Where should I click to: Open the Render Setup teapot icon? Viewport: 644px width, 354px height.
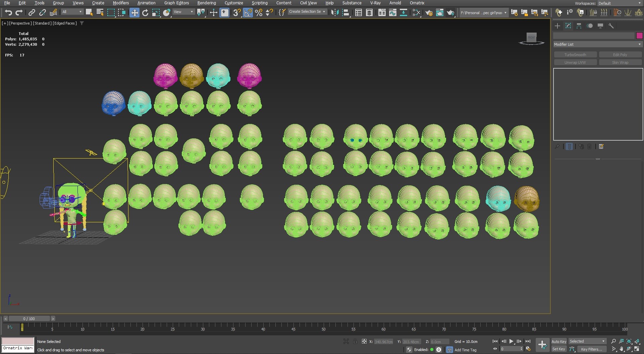[x=429, y=13]
